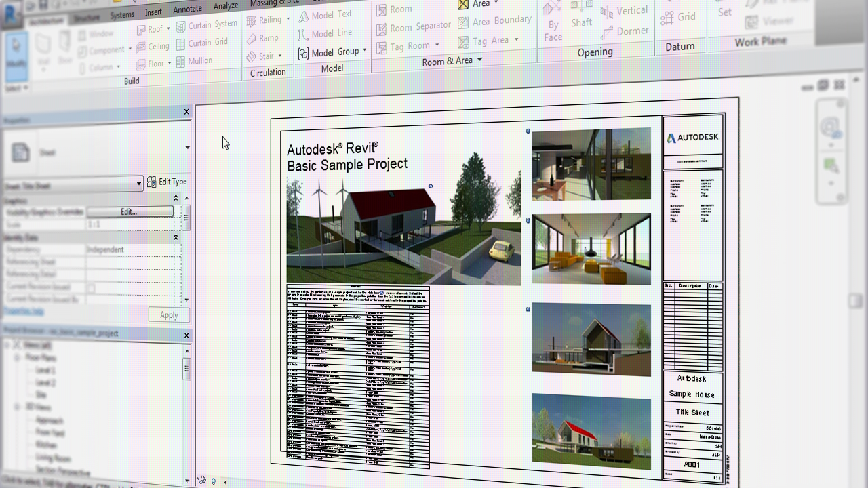
Task: Switch to the Structure ribbon tab
Action: [87, 18]
